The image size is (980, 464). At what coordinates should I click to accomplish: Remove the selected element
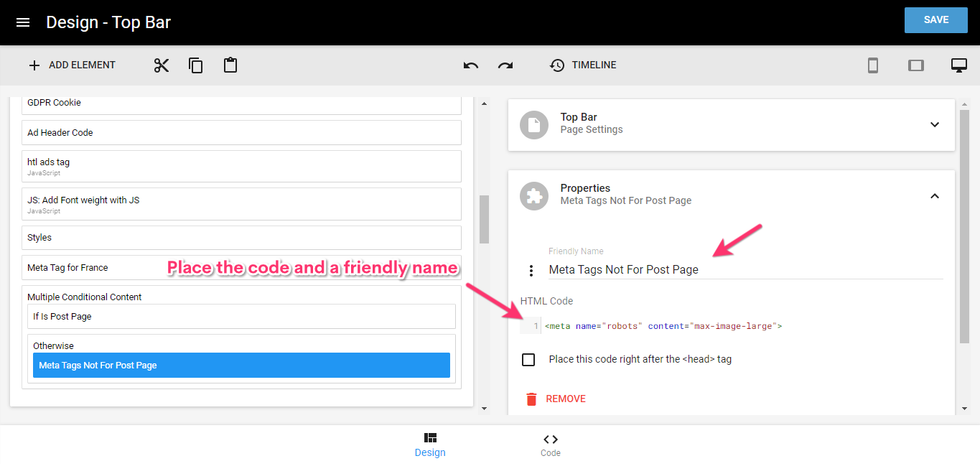point(556,399)
